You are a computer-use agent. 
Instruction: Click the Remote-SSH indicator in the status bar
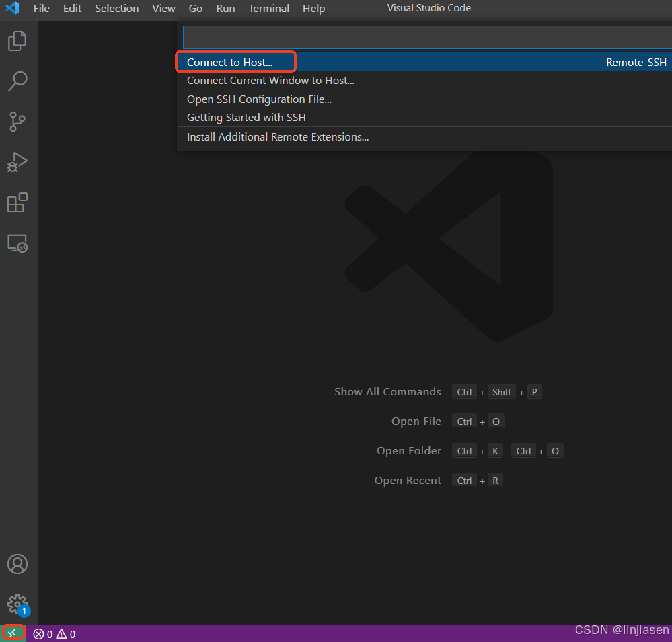click(x=13, y=633)
